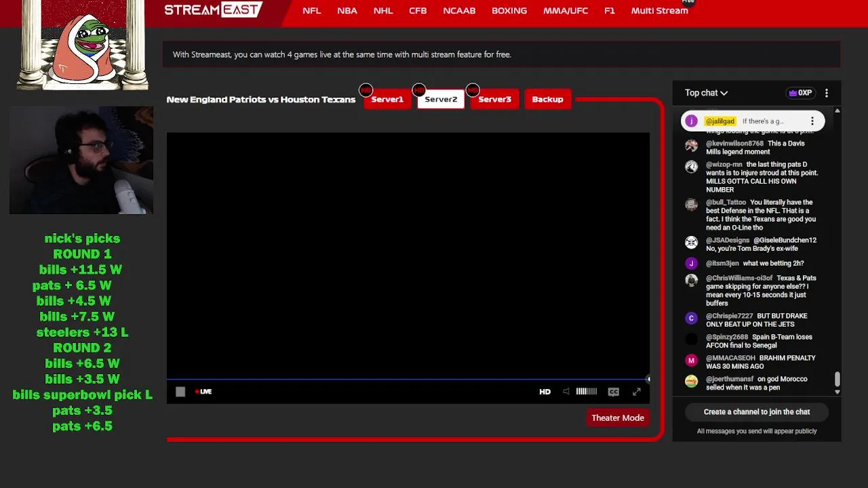868x488 pixels.
Task: Adjust the player volume bar
Action: pyautogui.click(x=587, y=392)
